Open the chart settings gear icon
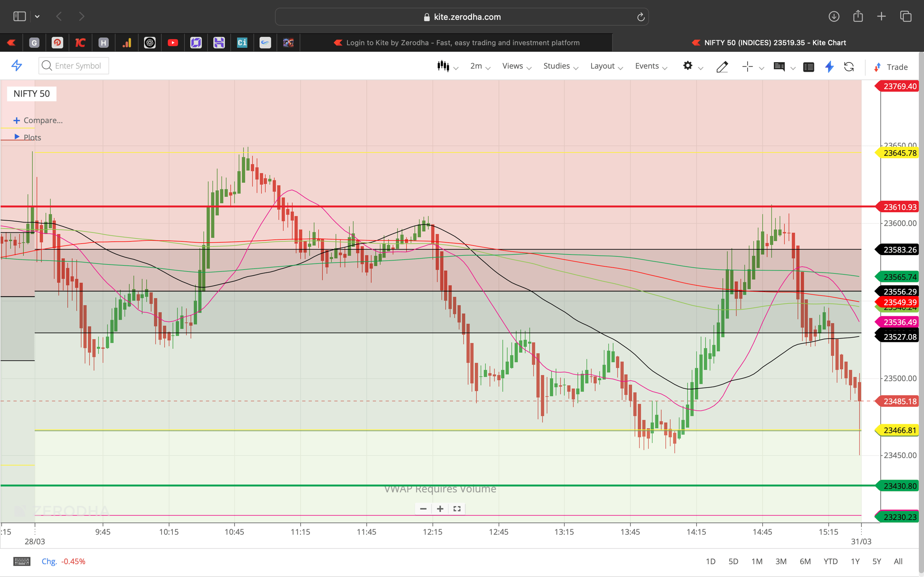The image size is (924, 577). click(688, 66)
